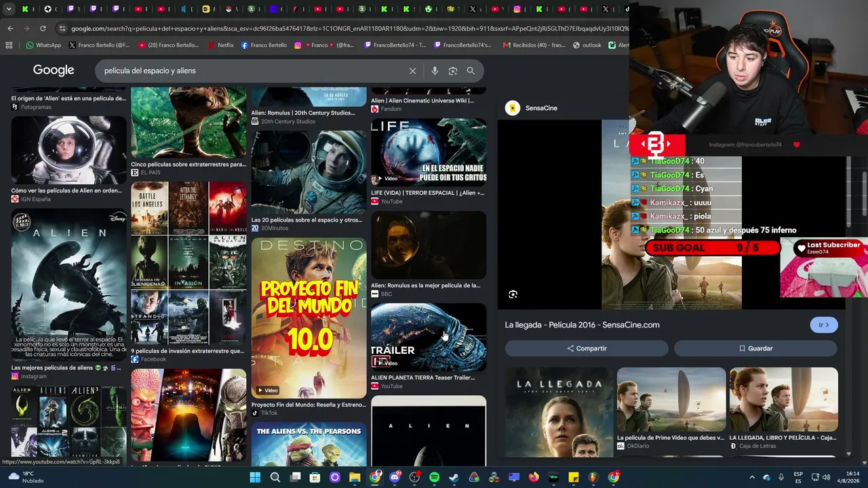Open Microsoft Store from the taskbar

(x=315, y=477)
